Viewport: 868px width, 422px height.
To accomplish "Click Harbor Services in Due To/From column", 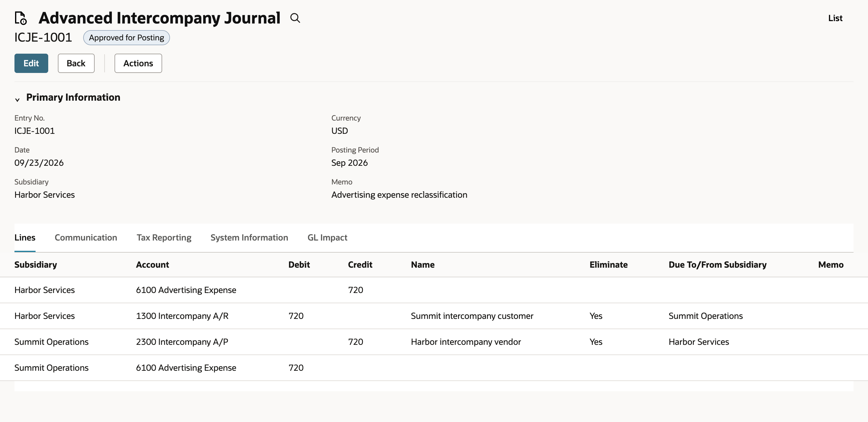I will tap(699, 342).
